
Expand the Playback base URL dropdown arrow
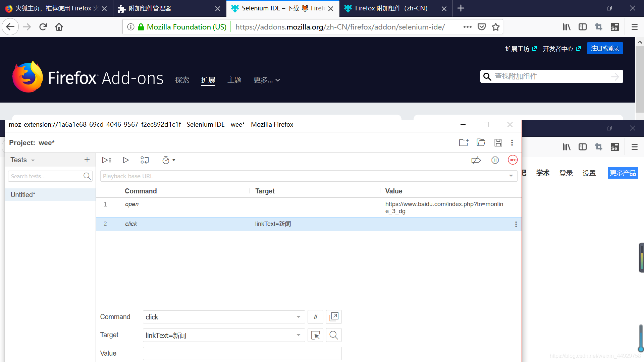511,176
